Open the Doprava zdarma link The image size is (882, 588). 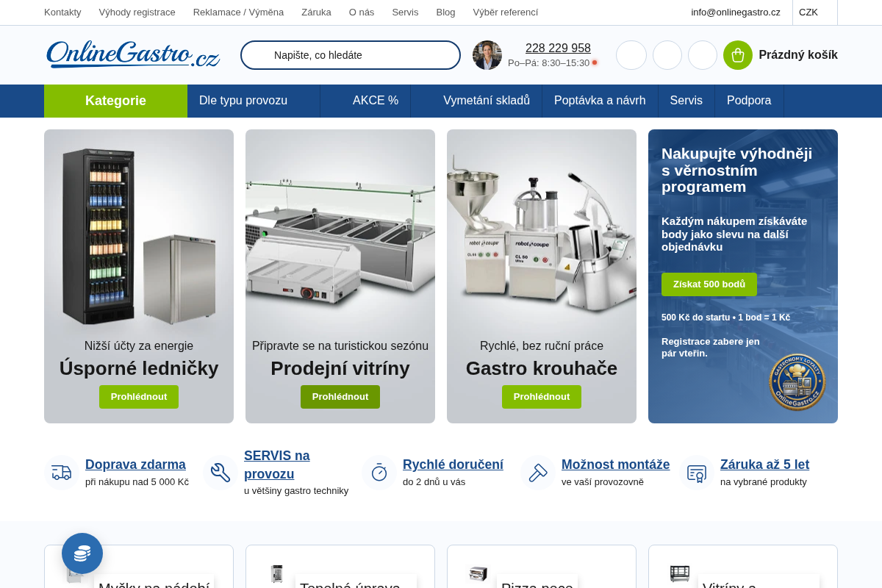[135, 465]
